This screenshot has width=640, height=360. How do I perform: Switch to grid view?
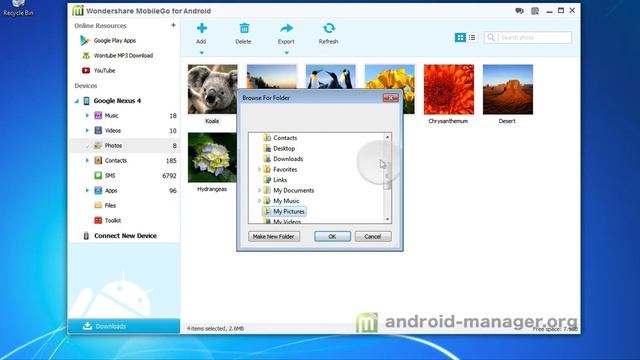pyautogui.click(x=460, y=38)
